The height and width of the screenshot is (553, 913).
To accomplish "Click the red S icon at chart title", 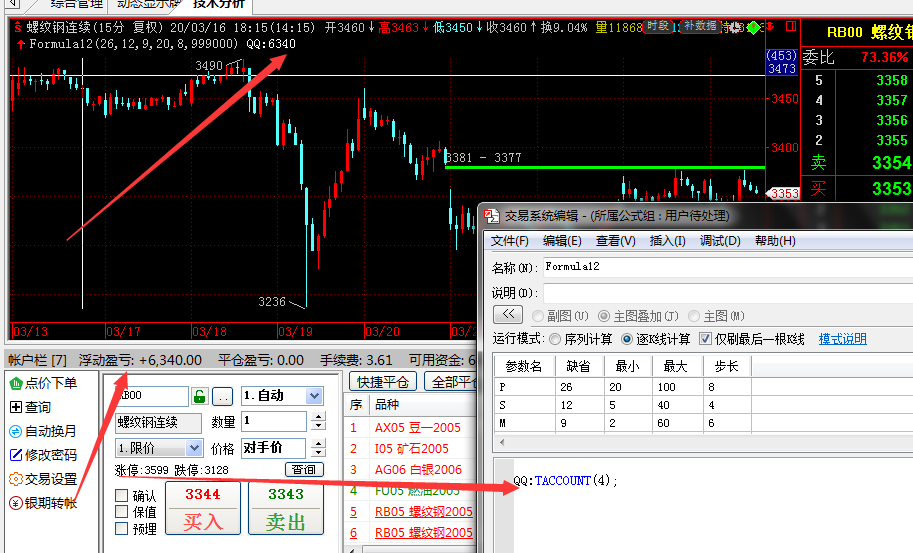I will (17, 27).
